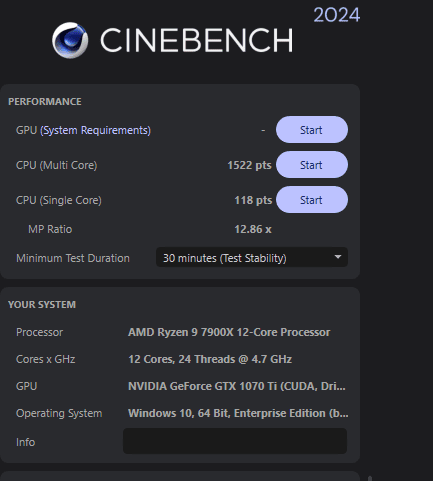Screen dimensions: 433x481
Task: Click the Processor label
Action: coord(39,332)
